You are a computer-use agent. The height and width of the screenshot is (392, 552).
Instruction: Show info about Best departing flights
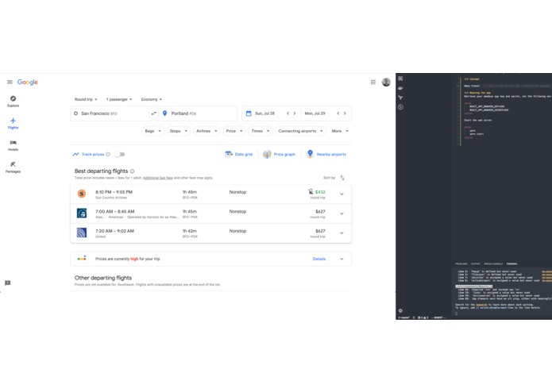tap(132, 171)
